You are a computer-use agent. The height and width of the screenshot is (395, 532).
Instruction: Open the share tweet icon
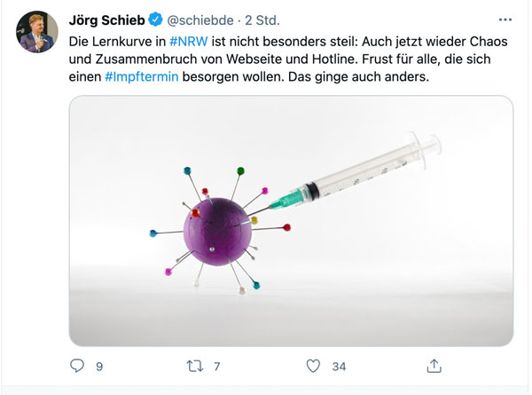434,365
